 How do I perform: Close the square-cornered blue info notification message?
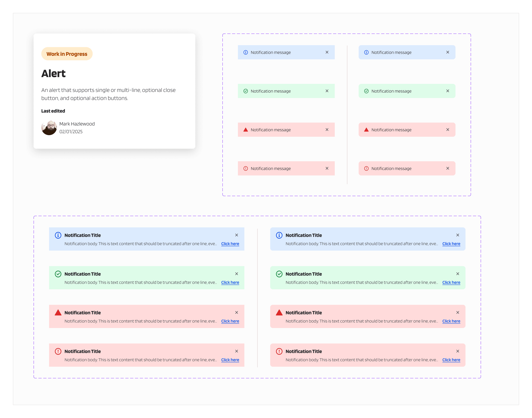coord(327,52)
